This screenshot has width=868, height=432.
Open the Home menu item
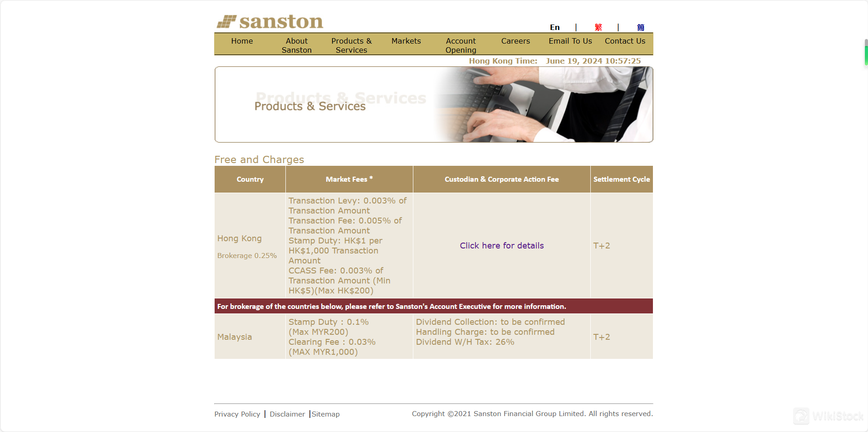coord(242,41)
